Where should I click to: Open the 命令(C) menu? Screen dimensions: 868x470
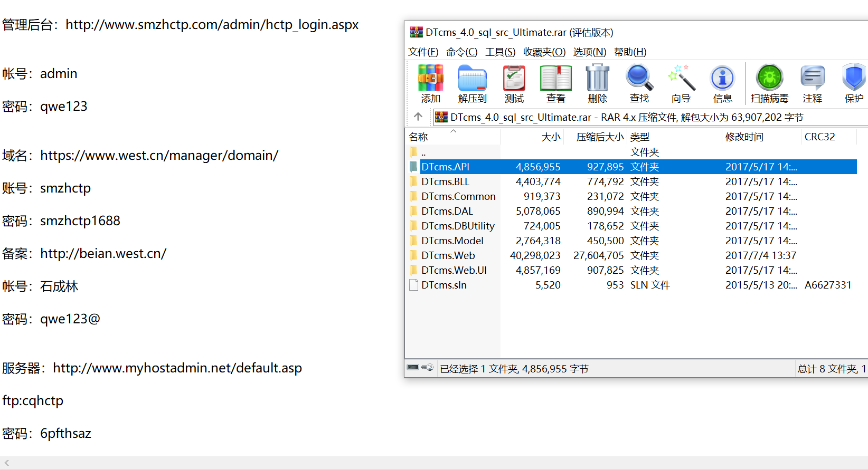tap(461, 52)
